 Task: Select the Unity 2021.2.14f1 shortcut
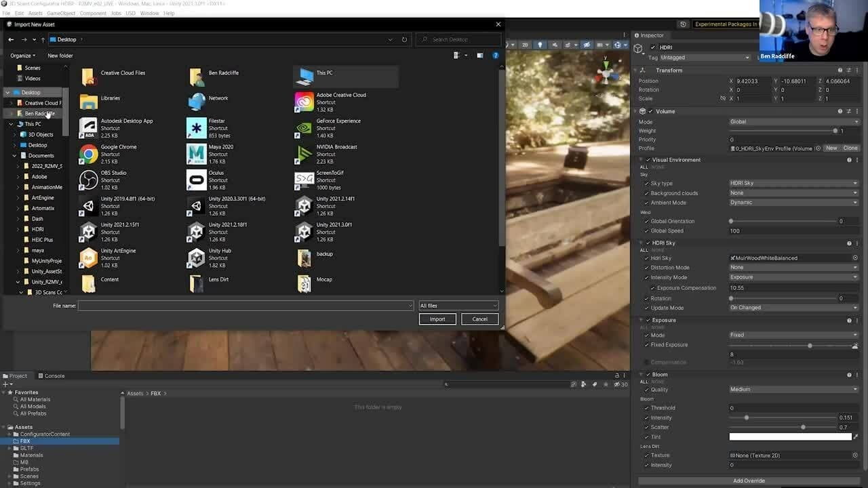tap(325, 206)
